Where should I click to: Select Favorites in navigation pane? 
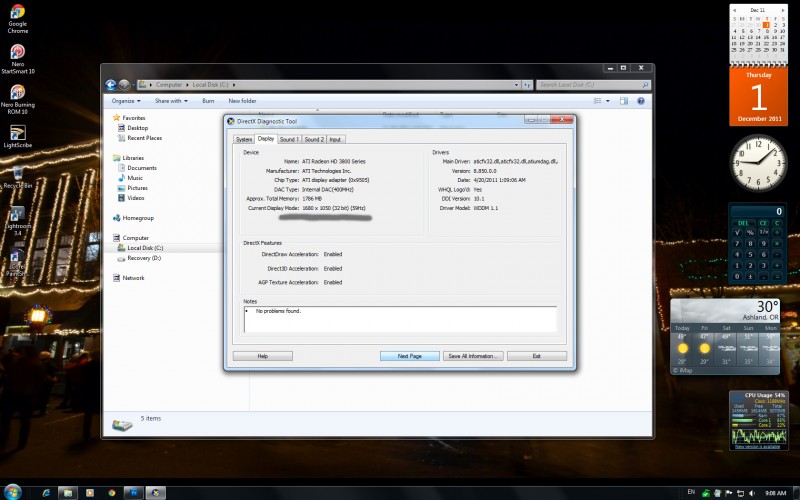pyautogui.click(x=134, y=118)
